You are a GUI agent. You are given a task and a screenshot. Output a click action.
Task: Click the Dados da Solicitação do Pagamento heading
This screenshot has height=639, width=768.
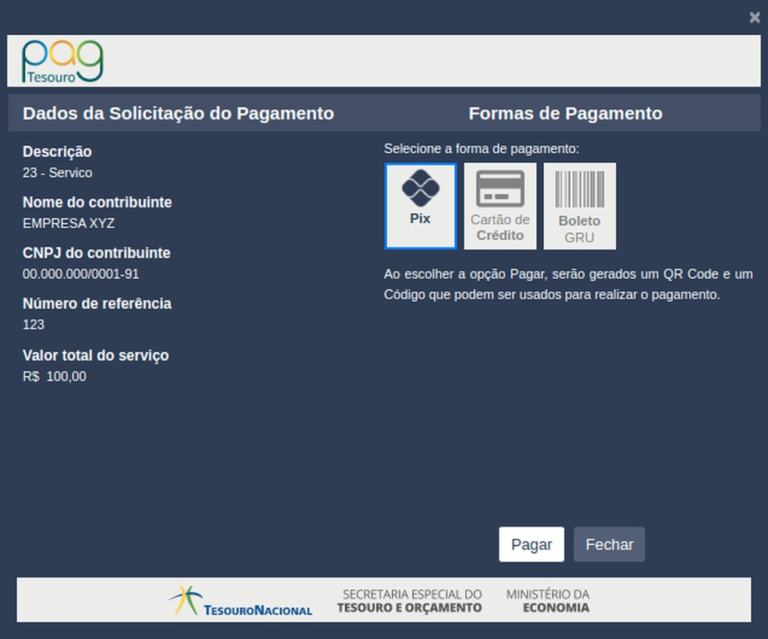click(x=178, y=114)
